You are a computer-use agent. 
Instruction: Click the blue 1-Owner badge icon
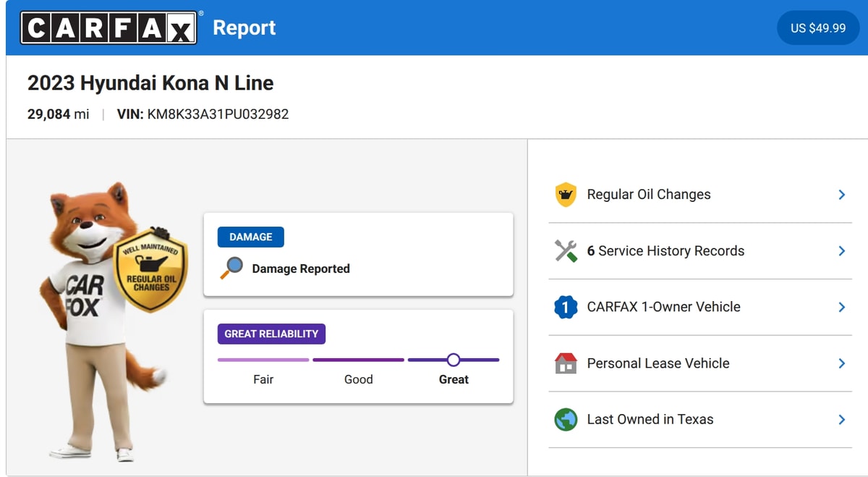[566, 307]
